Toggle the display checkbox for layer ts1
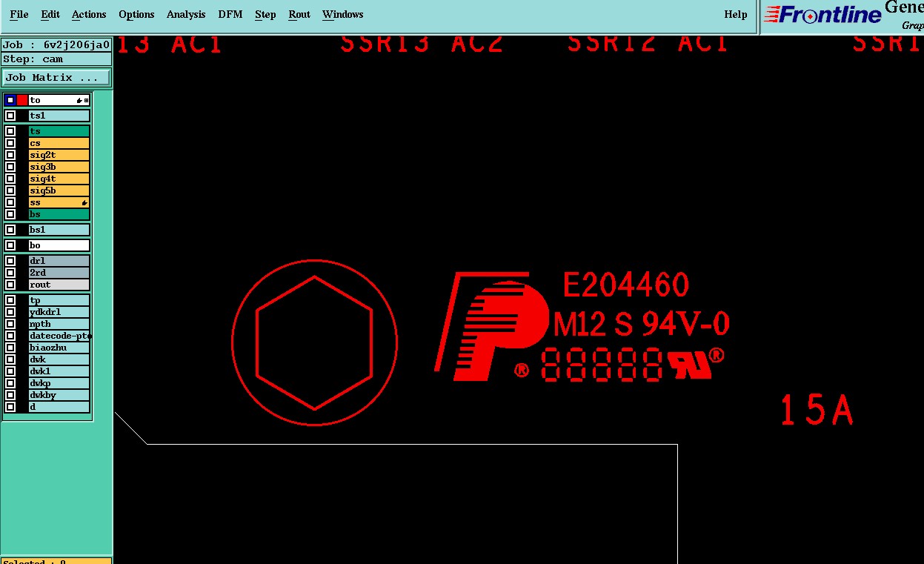This screenshot has height=564, width=924. [x=10, y=116]
